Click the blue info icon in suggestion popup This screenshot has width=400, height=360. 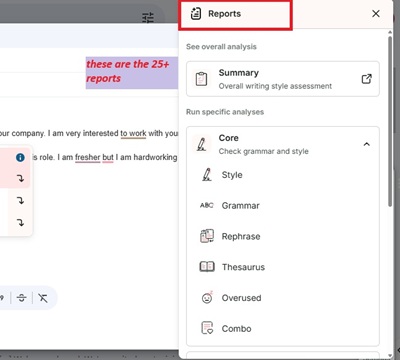[20, 157]
